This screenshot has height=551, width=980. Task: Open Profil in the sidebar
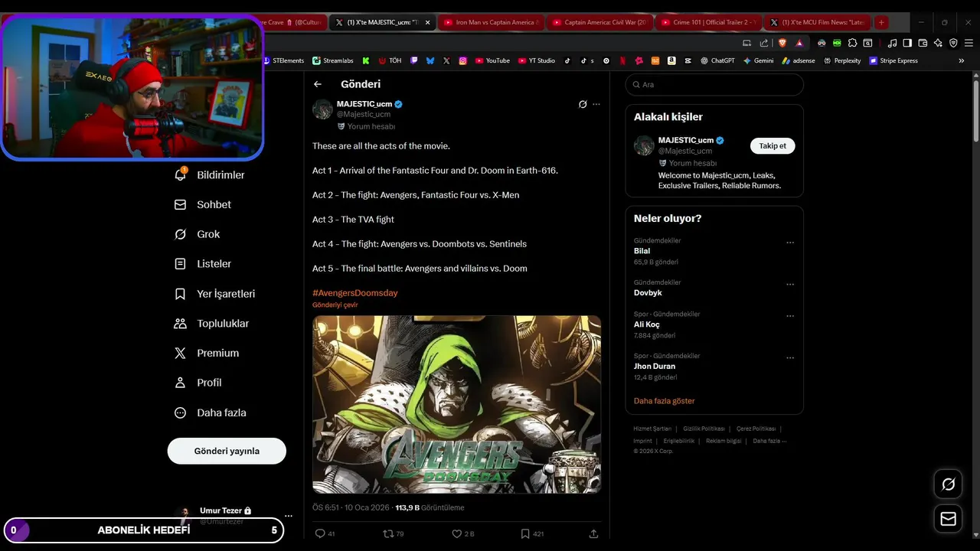pos(198,383)
